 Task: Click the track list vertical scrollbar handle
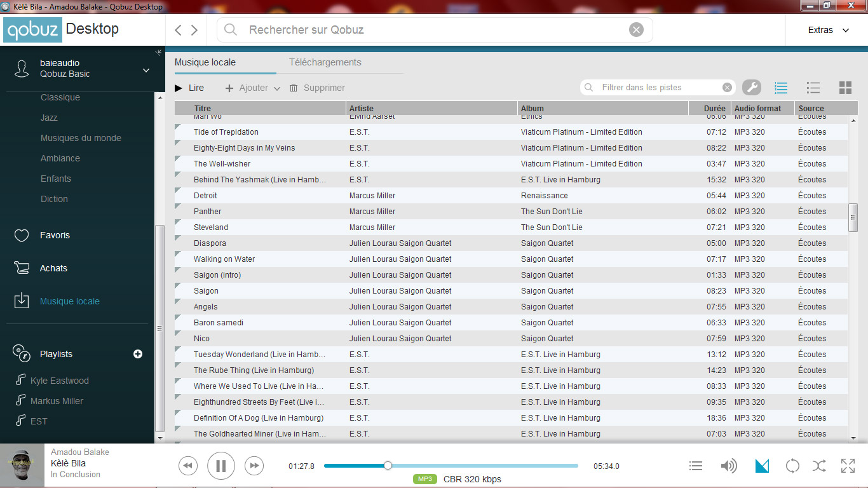tap(853, 217)
